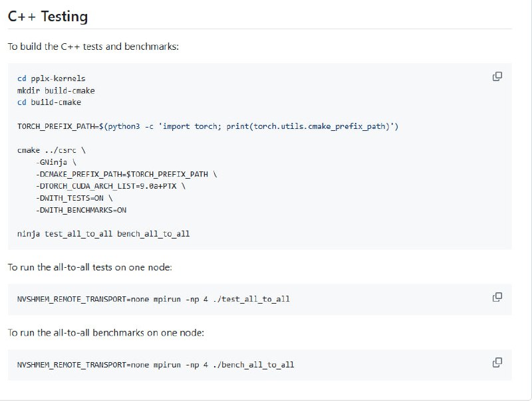Click the 'cd build-cmake' code line

(x=49, y=102)
